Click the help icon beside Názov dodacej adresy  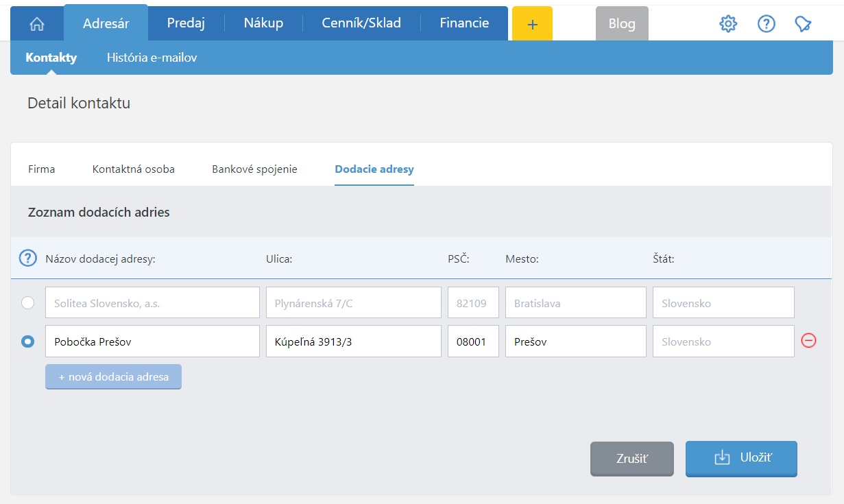coord(27,259)
